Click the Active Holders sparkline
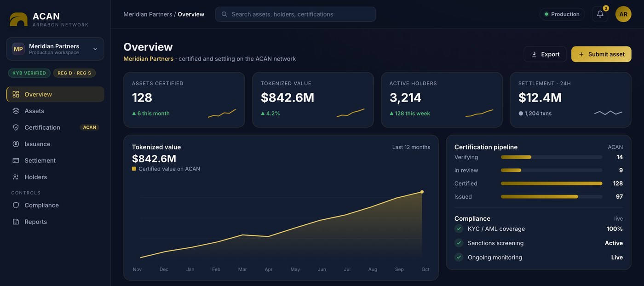 479,113
